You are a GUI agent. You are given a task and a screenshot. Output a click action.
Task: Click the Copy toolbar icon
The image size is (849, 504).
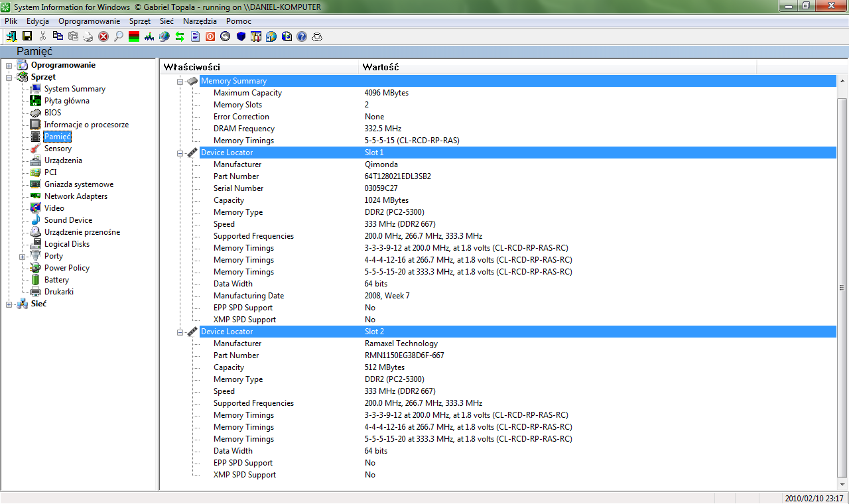pyautogui.click(x=58, y=36)
